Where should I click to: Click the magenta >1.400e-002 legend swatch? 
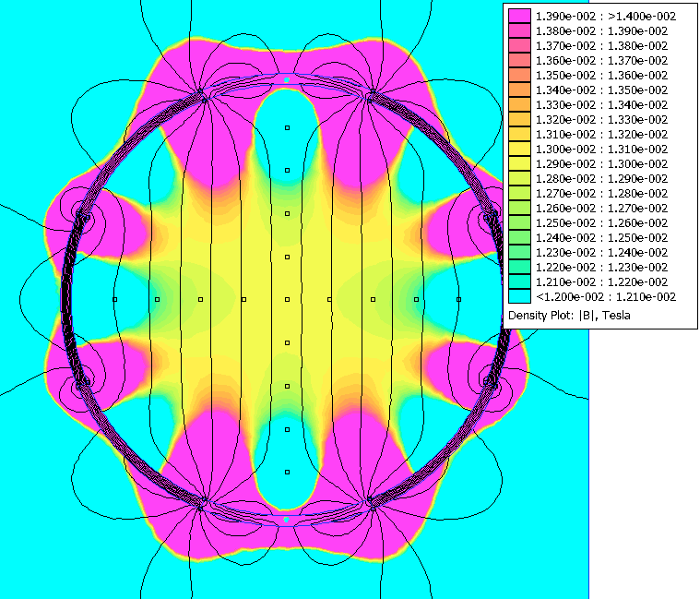tap(519, 16)
